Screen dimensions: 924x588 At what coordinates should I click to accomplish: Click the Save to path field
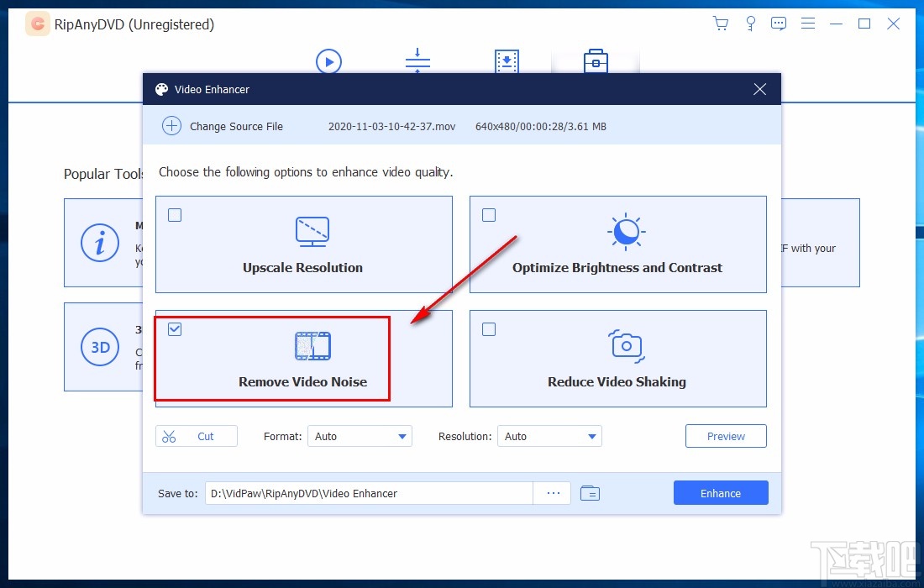coord(369,493)
